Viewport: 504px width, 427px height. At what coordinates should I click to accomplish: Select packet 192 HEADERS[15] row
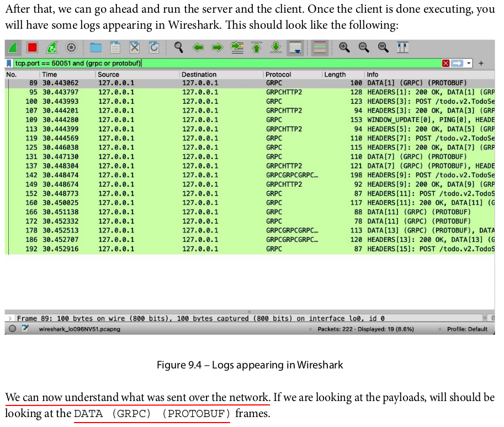coord(250,249)
